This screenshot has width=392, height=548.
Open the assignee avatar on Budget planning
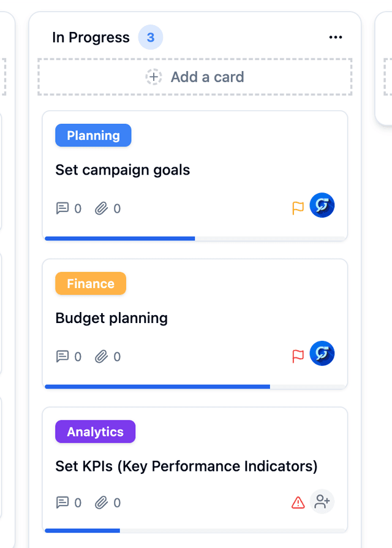coord(322,353)
